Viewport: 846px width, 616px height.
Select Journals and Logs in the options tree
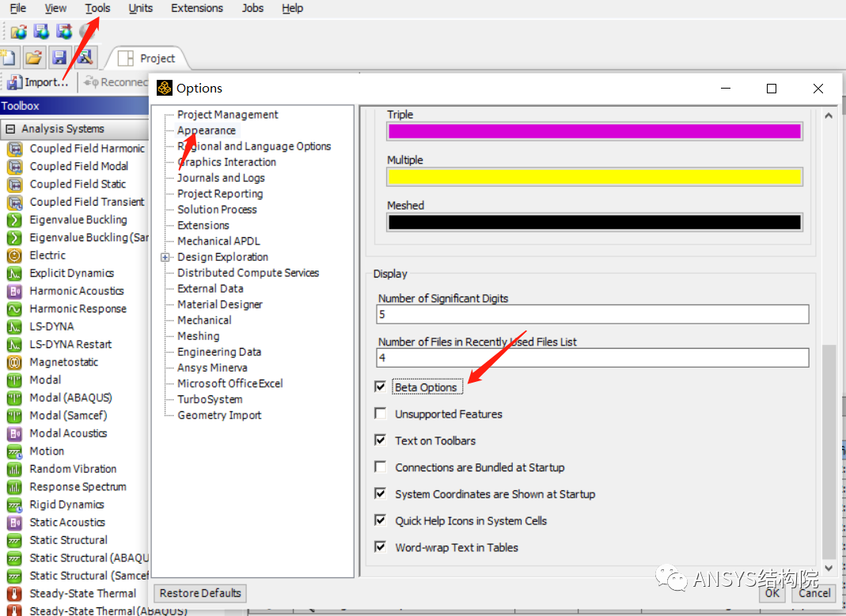222,178
